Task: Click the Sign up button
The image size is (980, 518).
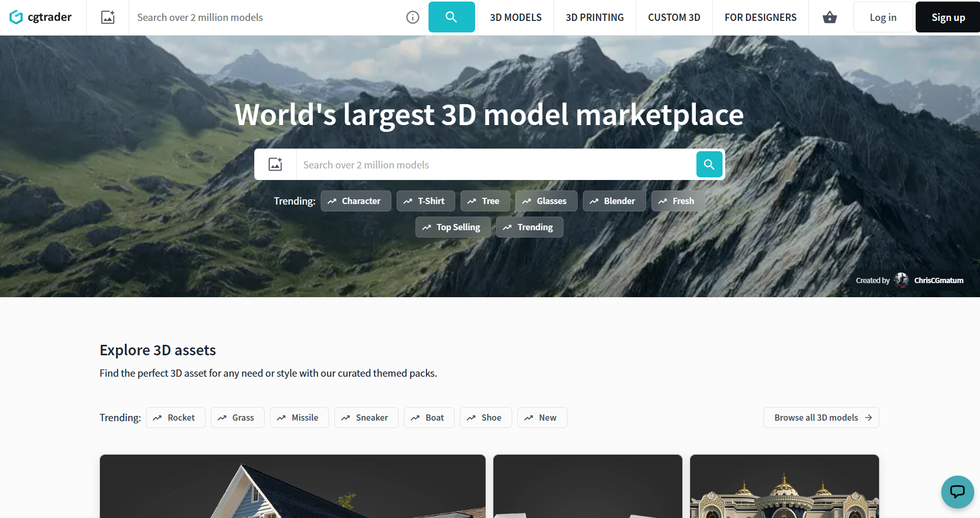Action: (948, 17)
